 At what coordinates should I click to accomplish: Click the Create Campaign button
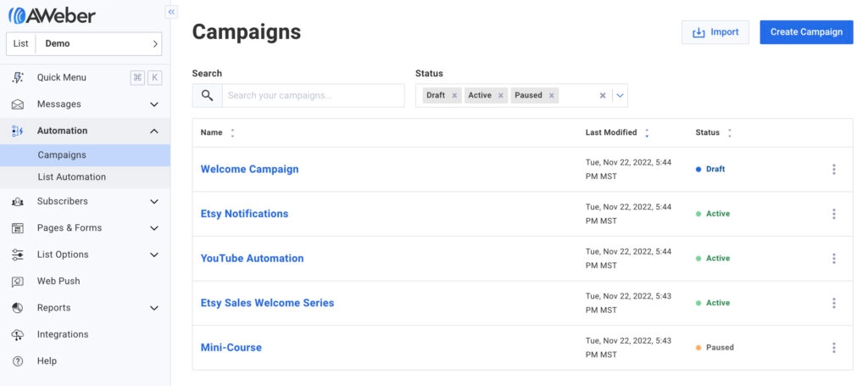tap(805, 32)
